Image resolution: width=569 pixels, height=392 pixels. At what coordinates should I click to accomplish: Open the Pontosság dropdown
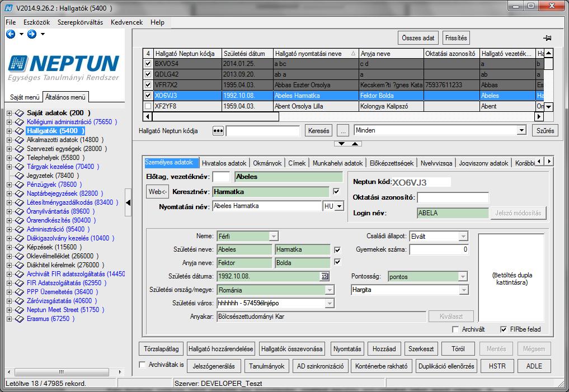pos(463,277)
